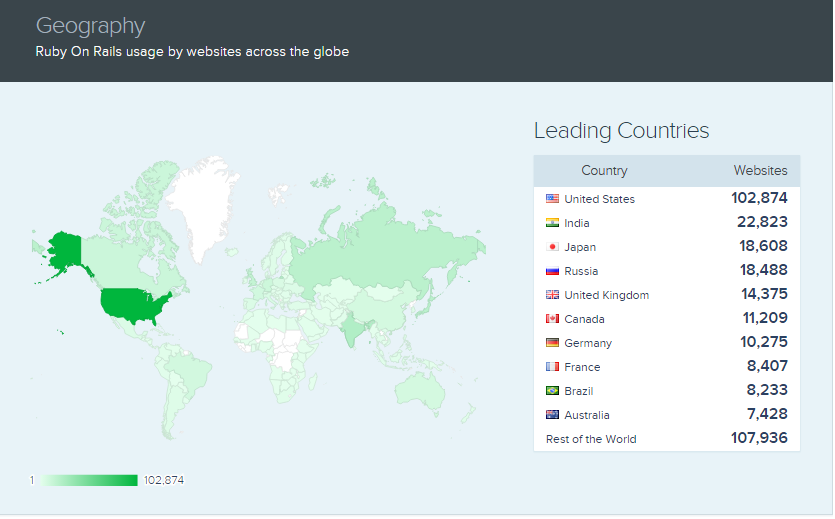Click the 10,275 websites value

pyautogui.click(x=764, y=342)
